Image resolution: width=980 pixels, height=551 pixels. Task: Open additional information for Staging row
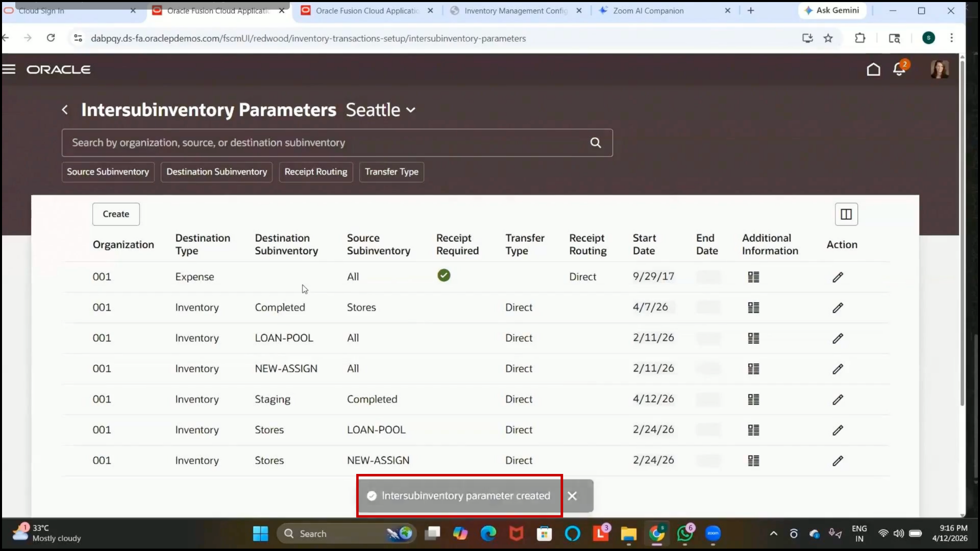753,399
